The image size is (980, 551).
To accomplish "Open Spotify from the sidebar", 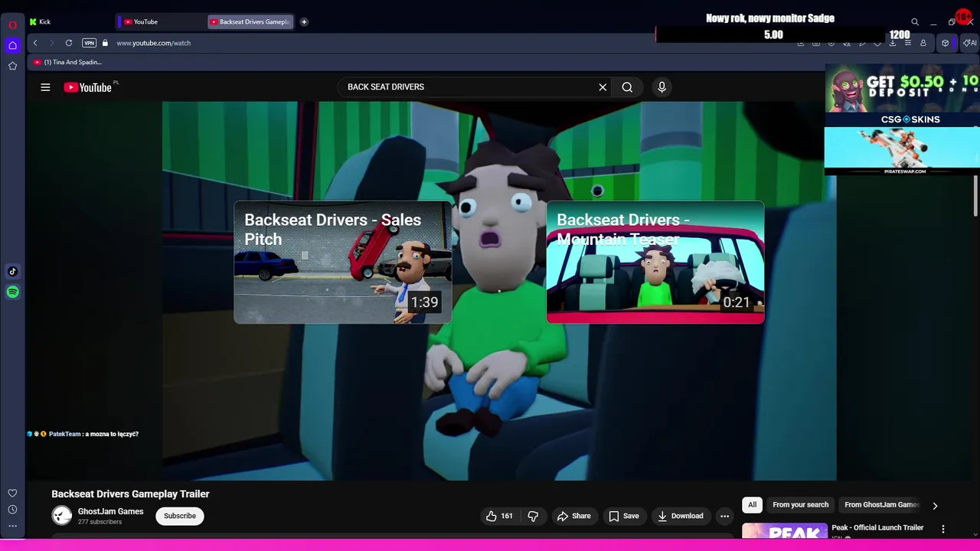I will click(12, 292).
